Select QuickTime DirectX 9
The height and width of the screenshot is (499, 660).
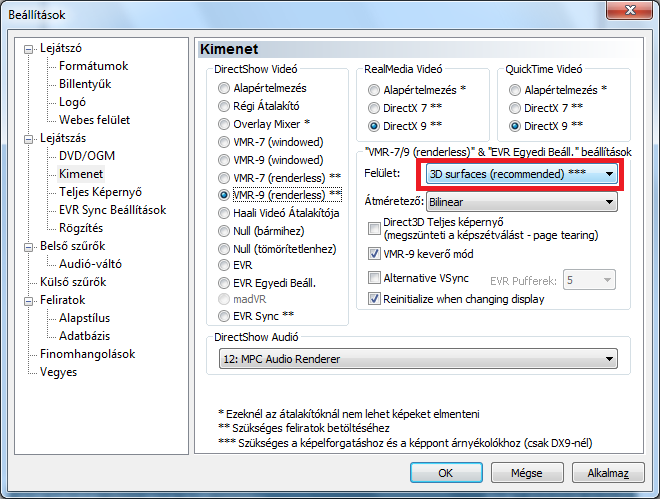[x=514, y=126]
